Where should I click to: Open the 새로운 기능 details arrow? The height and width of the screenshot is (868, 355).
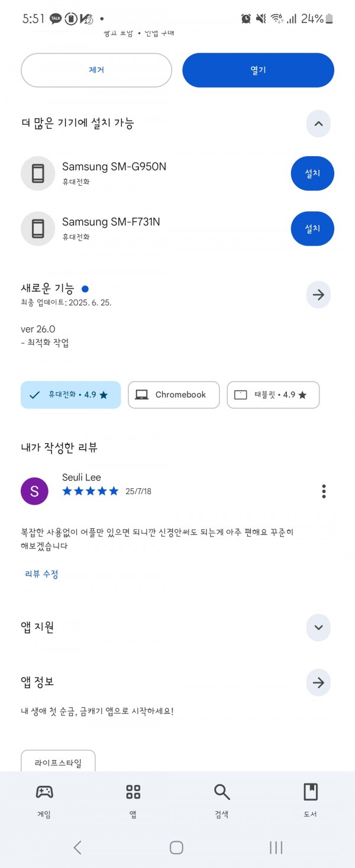click(x=318, y=295)
